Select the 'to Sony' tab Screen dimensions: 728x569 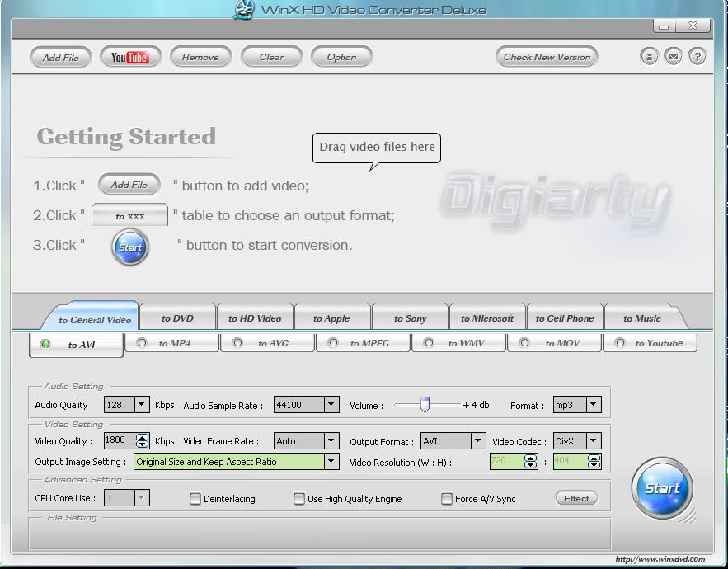(x=410, y=318)
